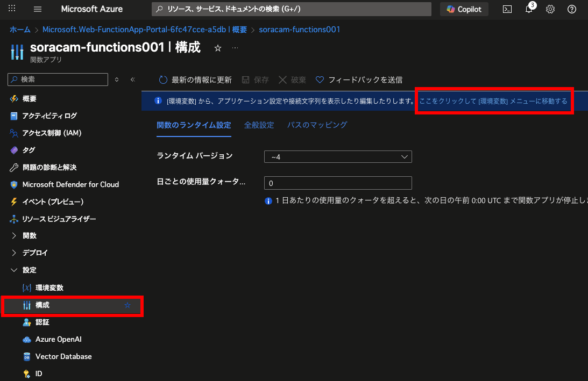Go to ホーム breadcrumb
The image size is (588, 381).
point(20,30)
